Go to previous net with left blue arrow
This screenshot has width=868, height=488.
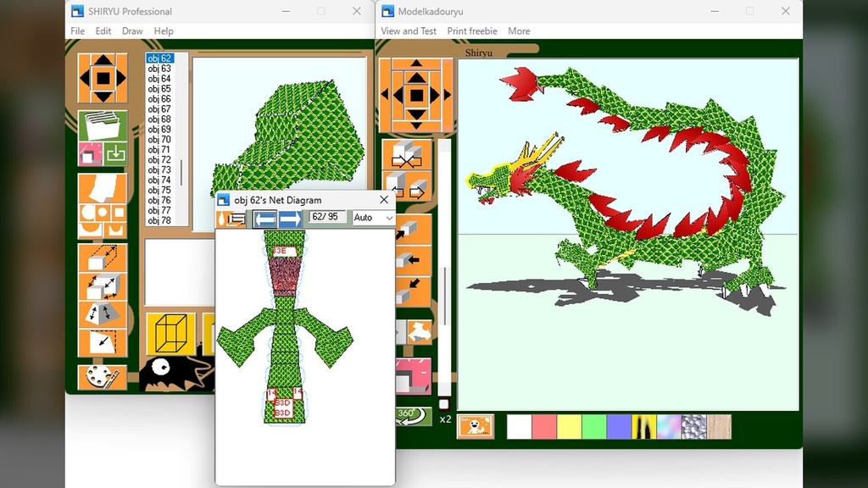click(265, 219)
